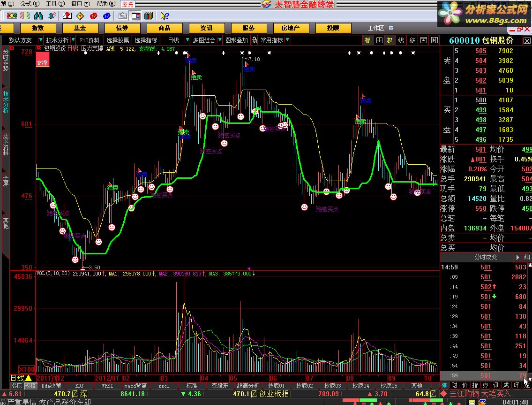Click the 债券 yellow button
Viewport: 532px width, 405px height.
pyautogui.click(x=122, y=28)
